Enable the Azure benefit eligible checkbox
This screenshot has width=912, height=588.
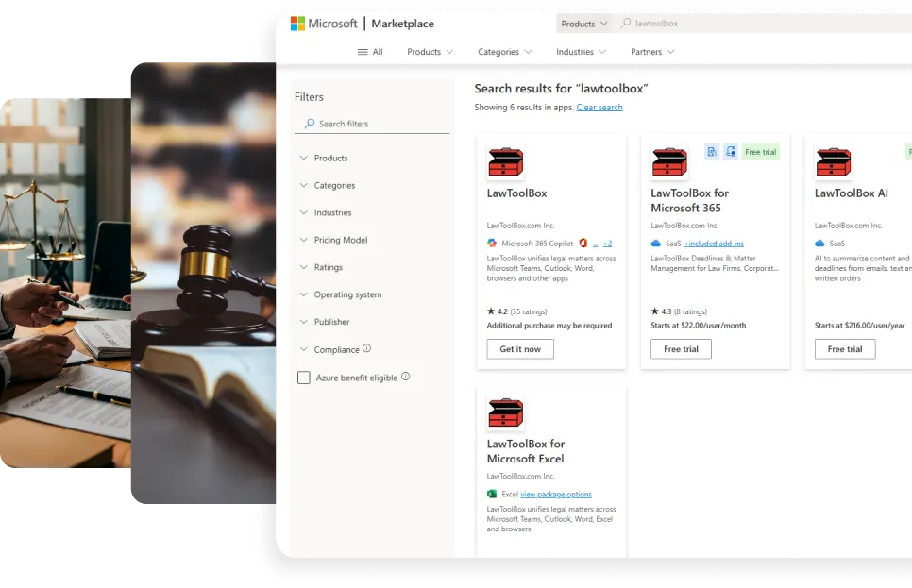pyautogui.click(x=304, y=378)
